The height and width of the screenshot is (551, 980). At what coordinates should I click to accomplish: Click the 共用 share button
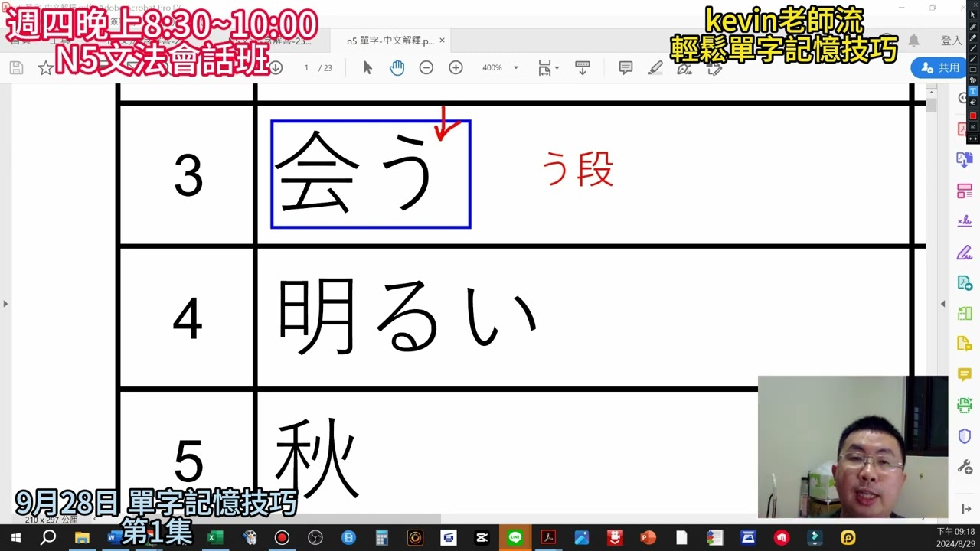(939, 67)
